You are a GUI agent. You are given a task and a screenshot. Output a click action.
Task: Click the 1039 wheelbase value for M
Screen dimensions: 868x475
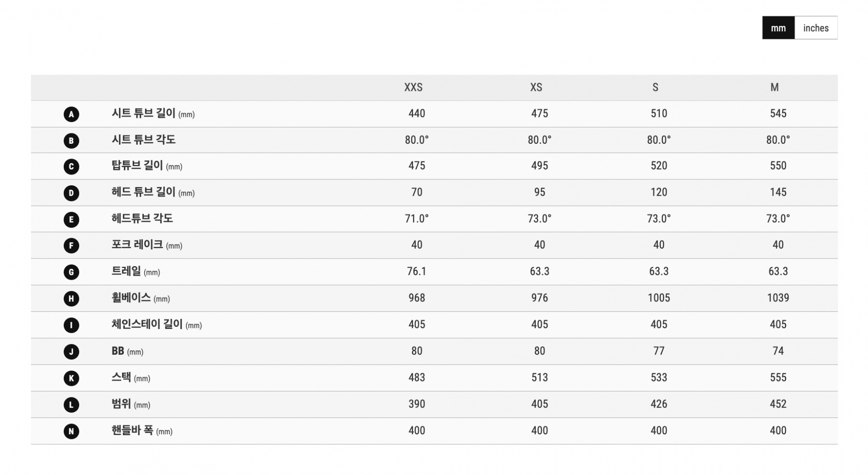tap(778, 298)
